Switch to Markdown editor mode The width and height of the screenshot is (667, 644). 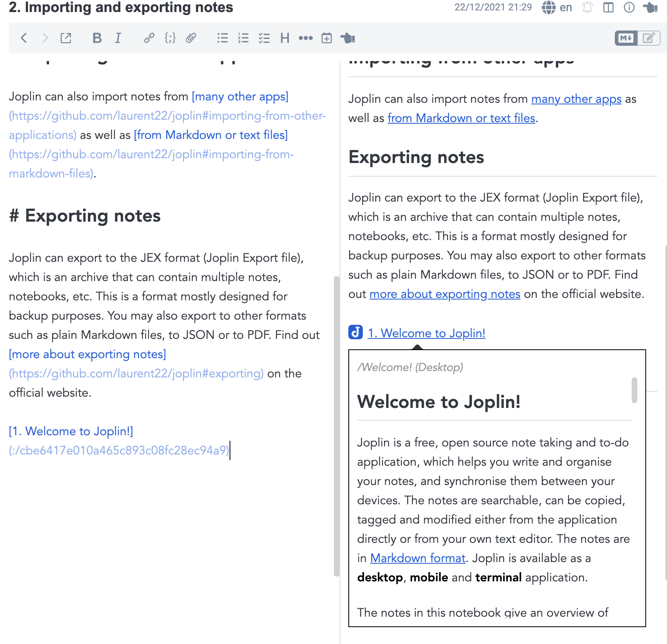tap(626, 38)
